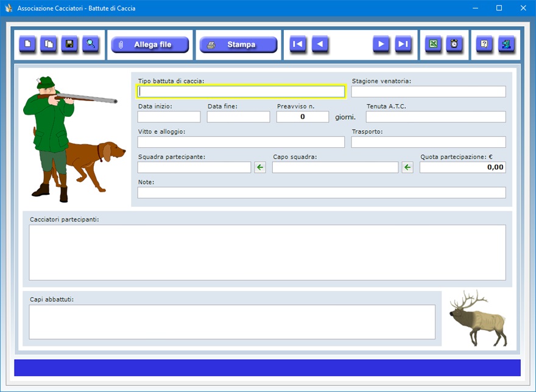The image size is (536, 392).
Task: Click the Quota partecipazione amount field
Action: coord(463,167)
